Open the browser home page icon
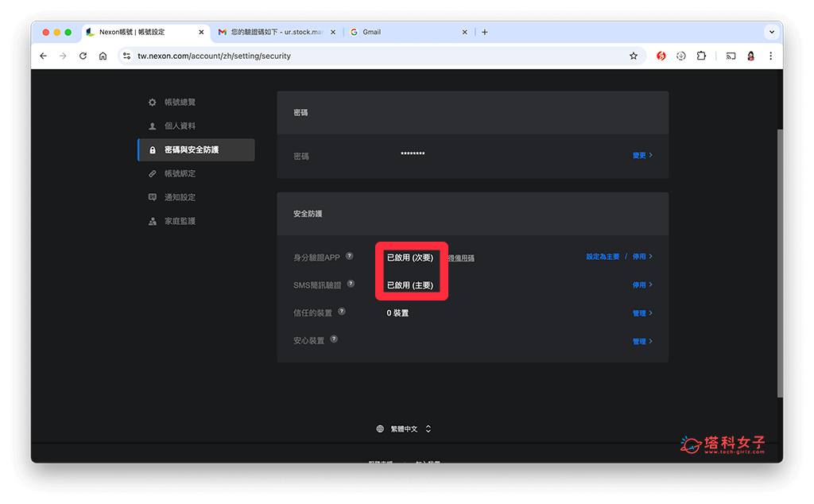This screenshot has height=504, width=814. click(103, 56)
